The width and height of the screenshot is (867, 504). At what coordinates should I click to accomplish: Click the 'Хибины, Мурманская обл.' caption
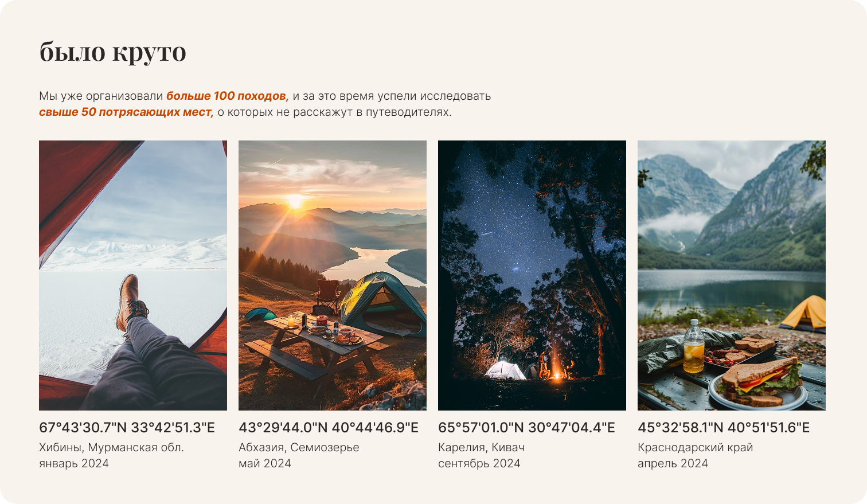click(111, 447)
